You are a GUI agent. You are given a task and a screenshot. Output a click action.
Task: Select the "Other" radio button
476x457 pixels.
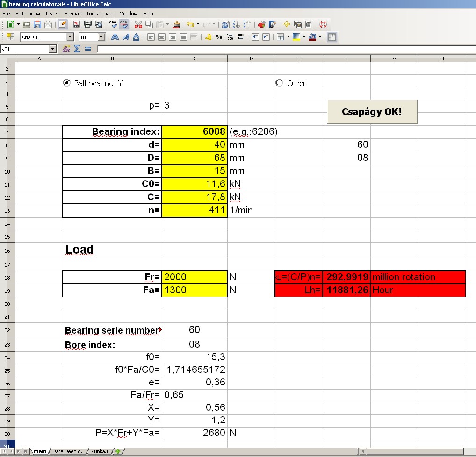[x=280, y=83]
